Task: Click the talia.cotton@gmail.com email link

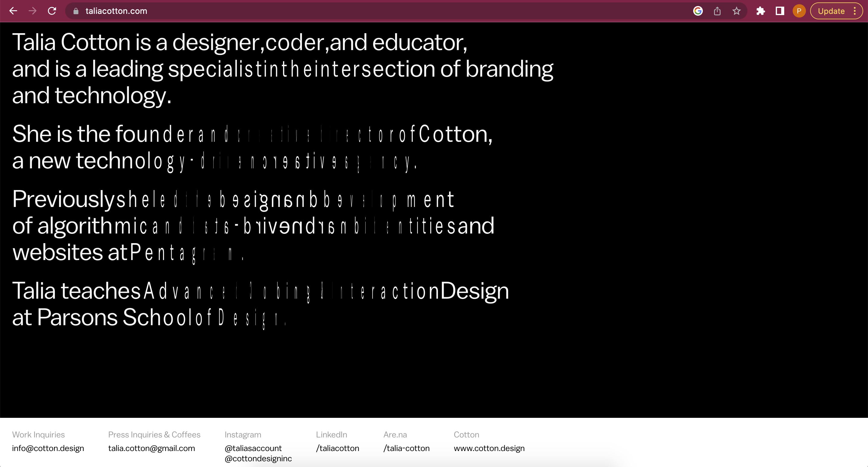Action: coord(152,448)
